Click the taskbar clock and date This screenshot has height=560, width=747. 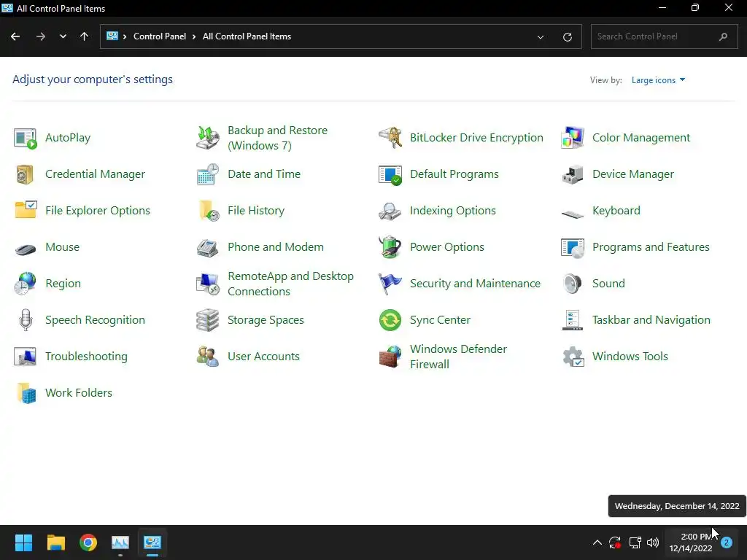tap(691, 542)
